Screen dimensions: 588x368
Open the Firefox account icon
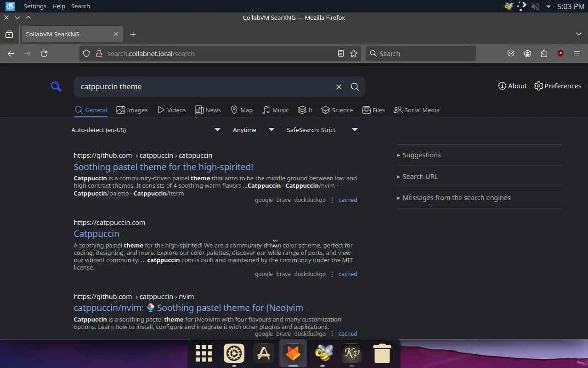click(x=527, y=53)
